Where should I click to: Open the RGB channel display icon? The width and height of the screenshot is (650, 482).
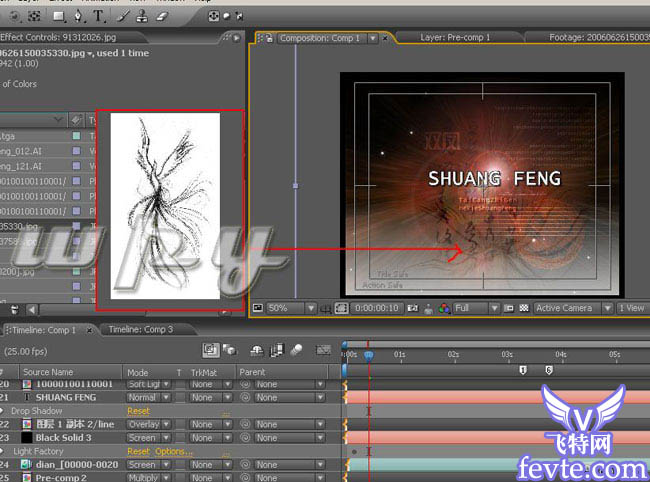pos(444,309)
